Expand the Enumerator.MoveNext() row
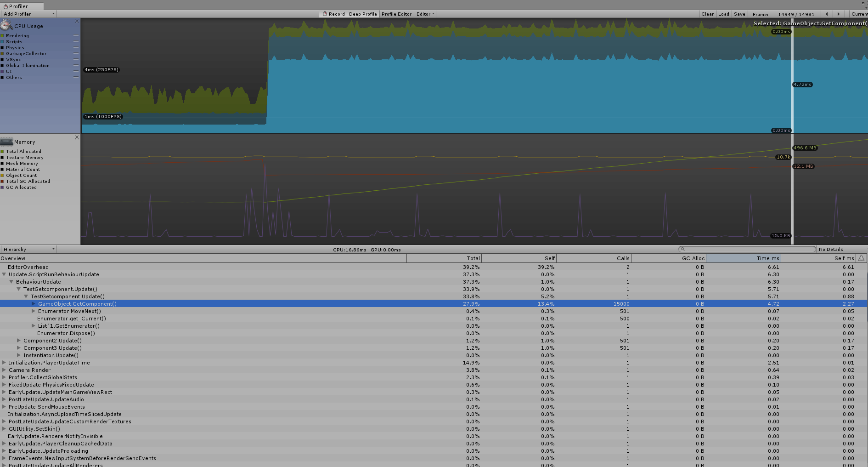This screenshot has height=467, width=868. click(x=34, y=311)
